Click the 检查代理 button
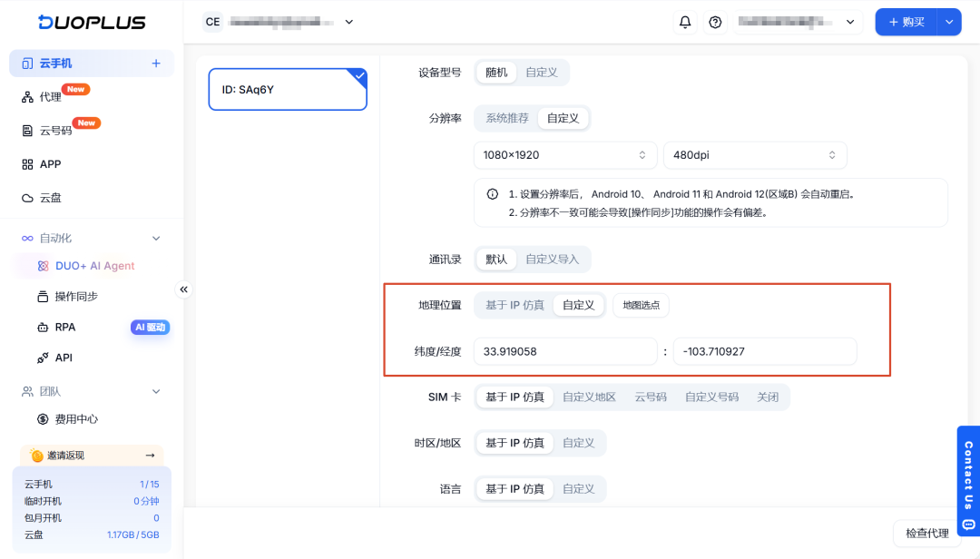The image size is (980, 559). [x=926, y=534]
